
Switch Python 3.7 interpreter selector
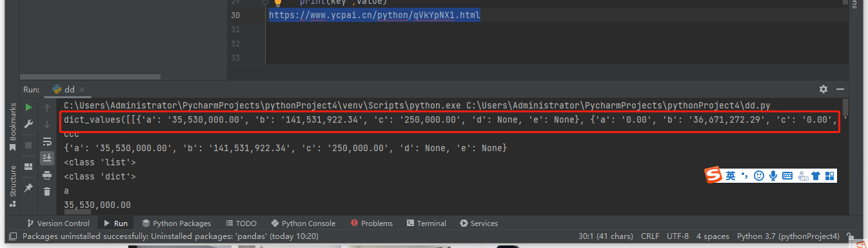click(x=788, y=236)
